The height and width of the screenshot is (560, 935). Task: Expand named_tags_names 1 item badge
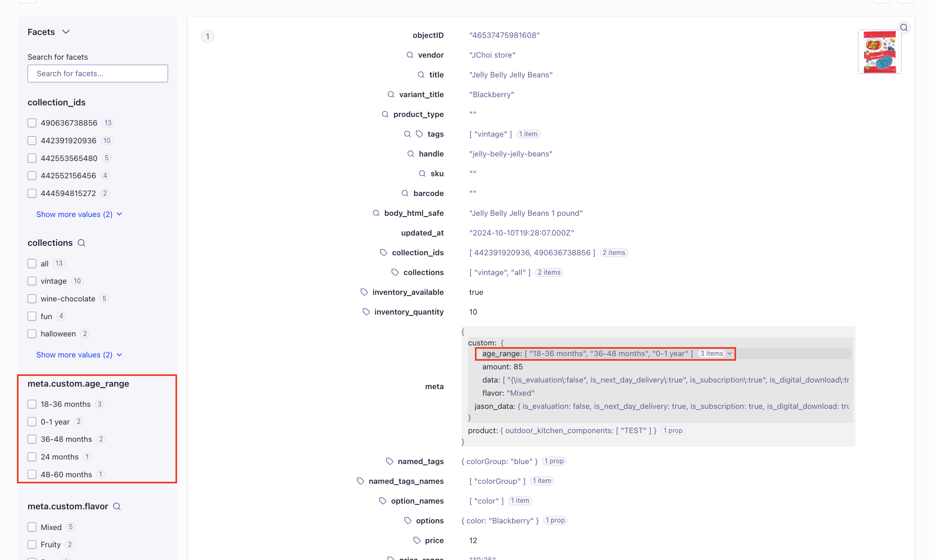coord(542,481)
